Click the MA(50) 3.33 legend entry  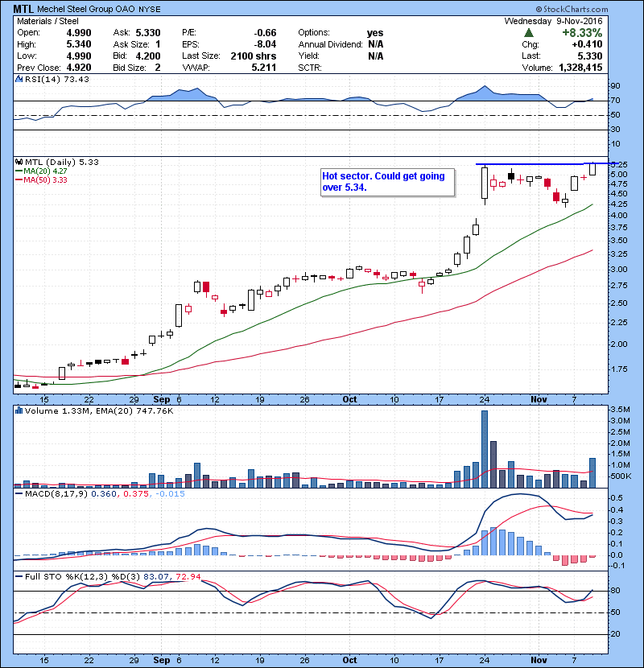click(45, 179)
